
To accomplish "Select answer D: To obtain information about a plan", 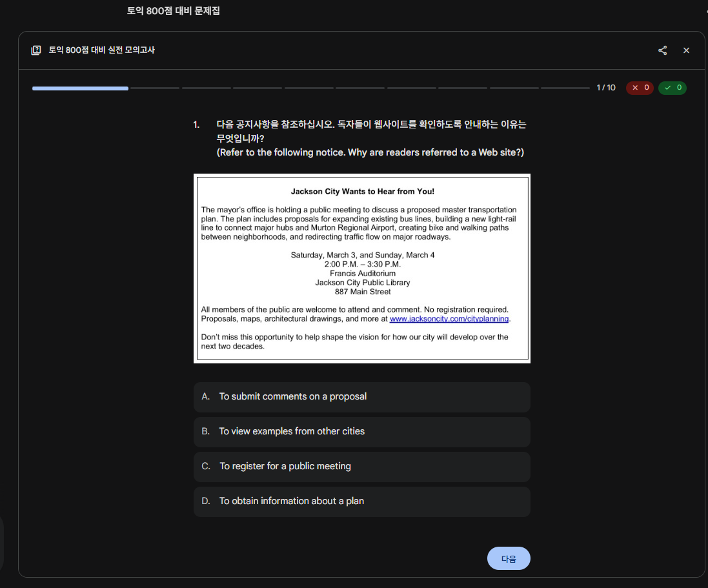I will pyautogui.click(x=361, y=502).
